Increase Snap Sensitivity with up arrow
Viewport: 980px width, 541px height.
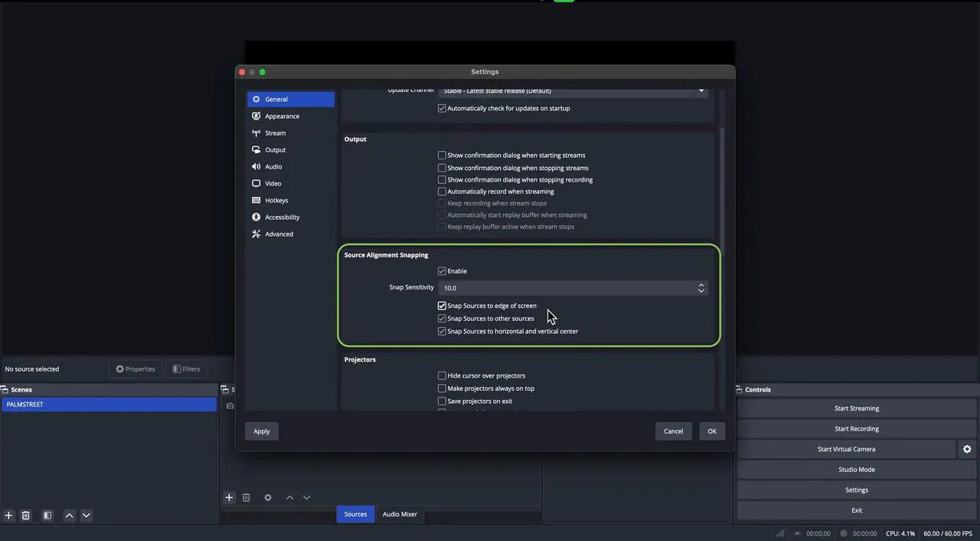(x=701, y=285)
